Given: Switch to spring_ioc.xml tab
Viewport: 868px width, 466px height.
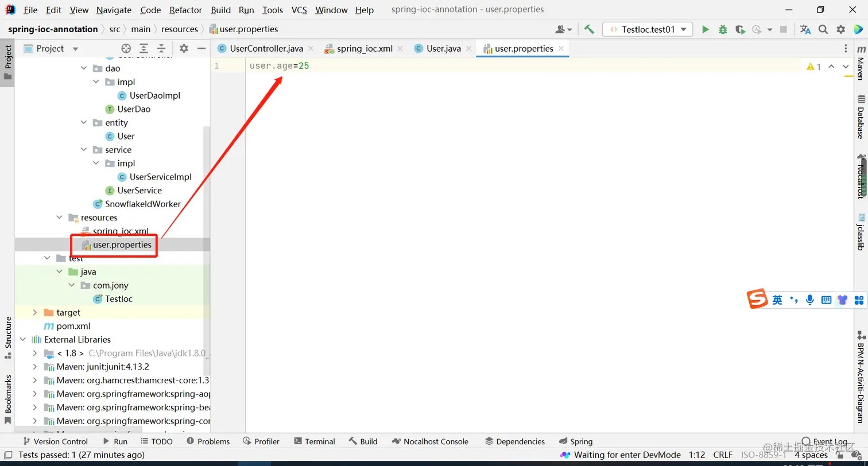Looking at the screenshot, I should pyautogui.click(x=365, y=49).
